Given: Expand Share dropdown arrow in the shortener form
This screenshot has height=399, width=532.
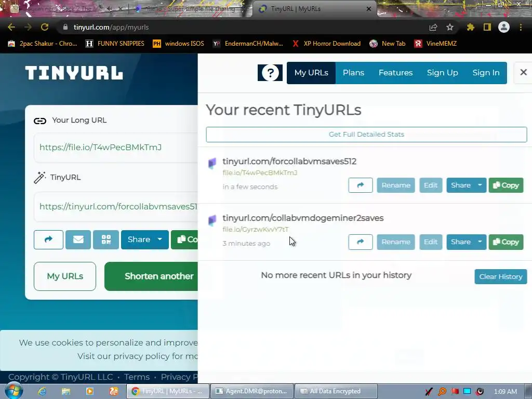Looking at the screenshot, I should (x=160, y=240).
